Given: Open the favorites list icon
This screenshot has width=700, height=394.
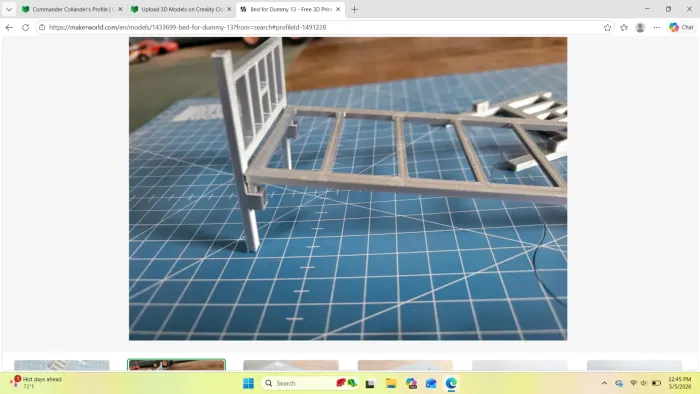Looking at the screenshot, I should coord(624,28).
